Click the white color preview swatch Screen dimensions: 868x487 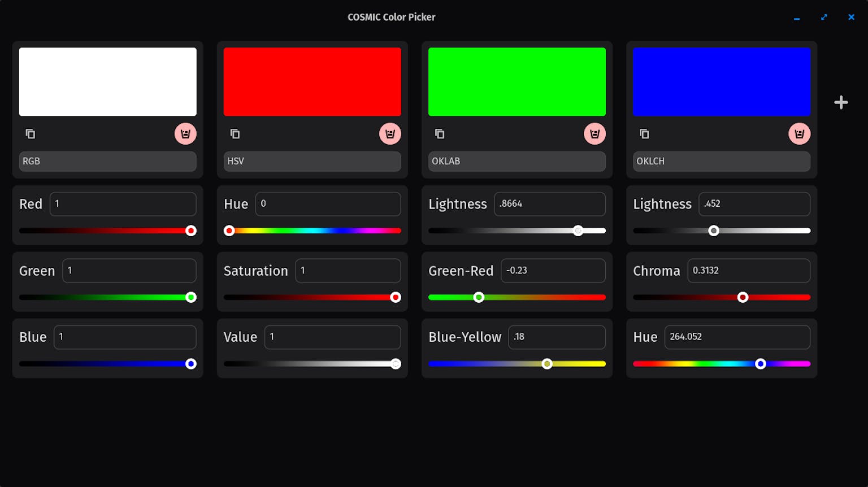pos(107,81)
